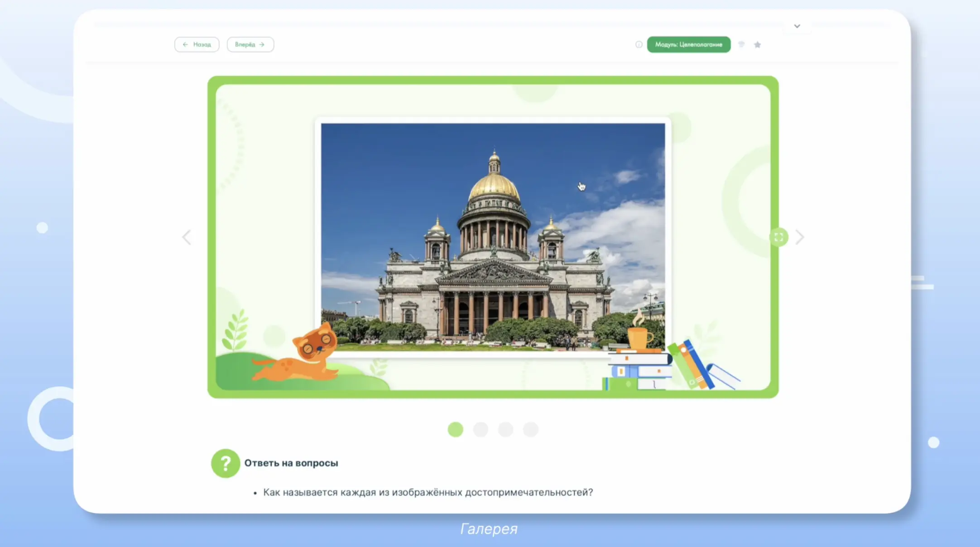
Task: Go to the previous slide with the left arrow
Action: point(187,237)
